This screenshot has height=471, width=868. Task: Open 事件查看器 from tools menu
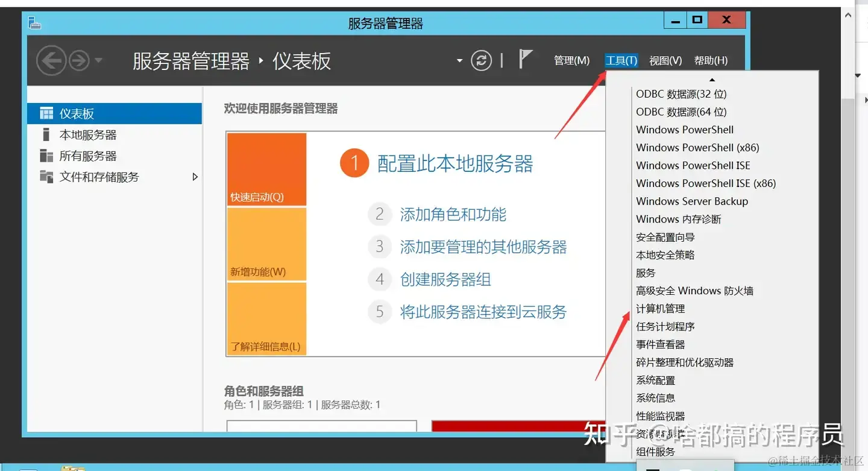[661, 344]
